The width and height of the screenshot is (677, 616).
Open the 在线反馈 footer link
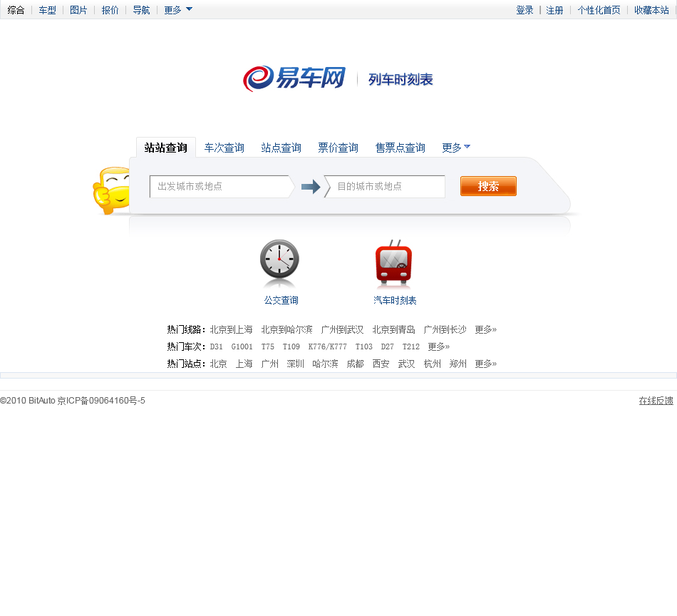(656, 401)
